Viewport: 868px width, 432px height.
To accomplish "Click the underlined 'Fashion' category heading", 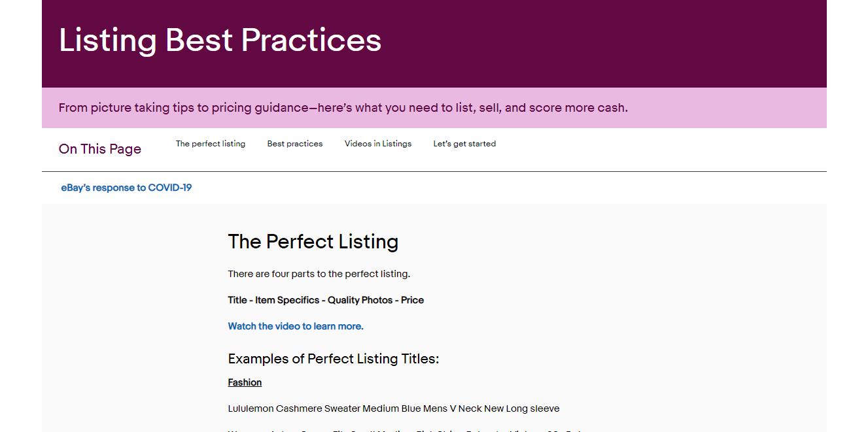I will click(245, 382).
